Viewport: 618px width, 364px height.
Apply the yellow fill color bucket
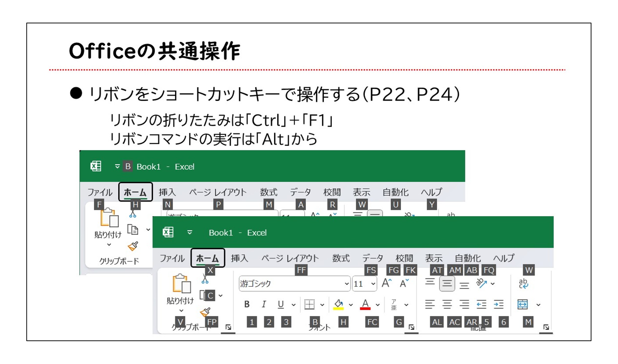[338, 304]
